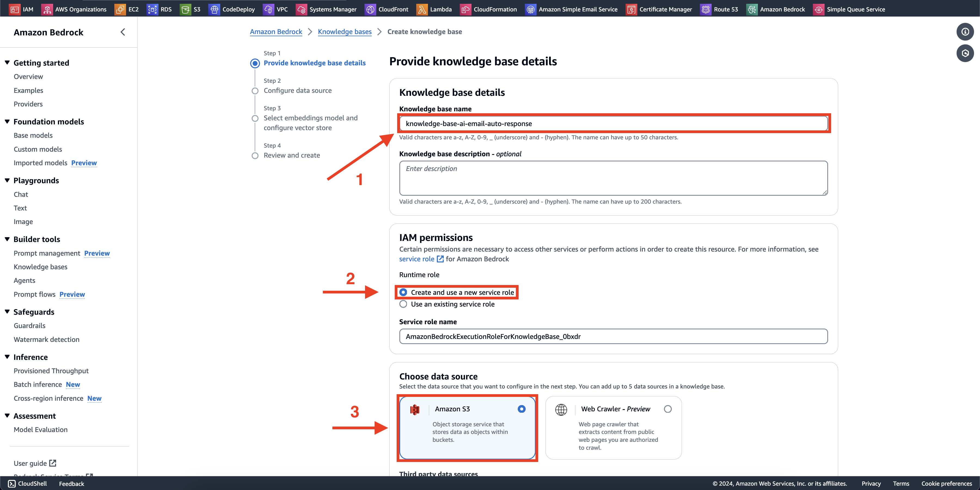The image size is (980, 490).
Task: Open Custom models in the sidebar
Action: [38, 149]
